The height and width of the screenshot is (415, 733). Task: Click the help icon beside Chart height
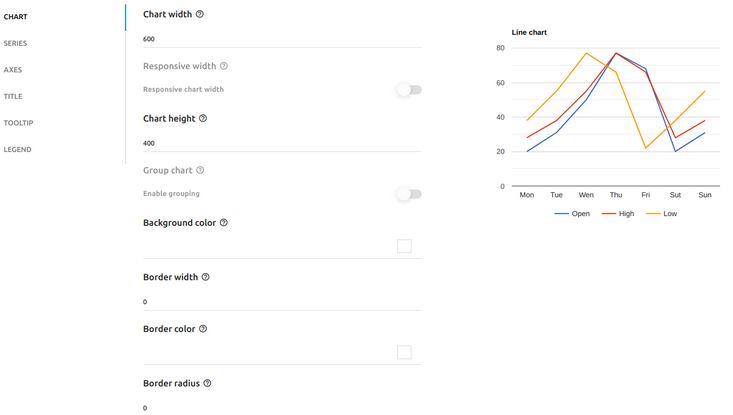click(203, 118)
